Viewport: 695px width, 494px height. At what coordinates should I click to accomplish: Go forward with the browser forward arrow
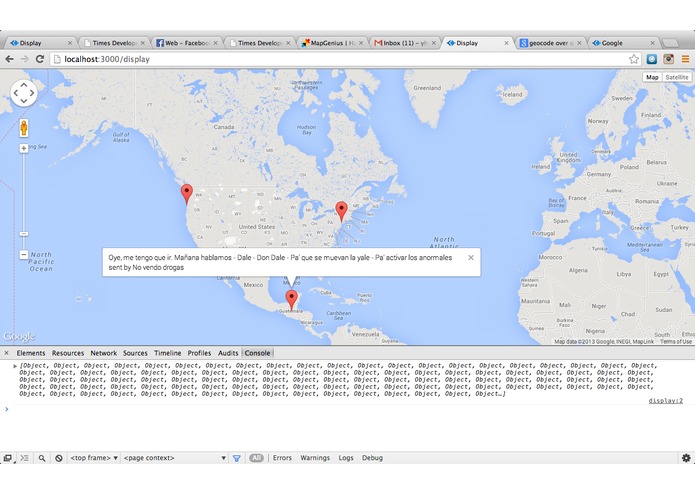coord(24,59)
